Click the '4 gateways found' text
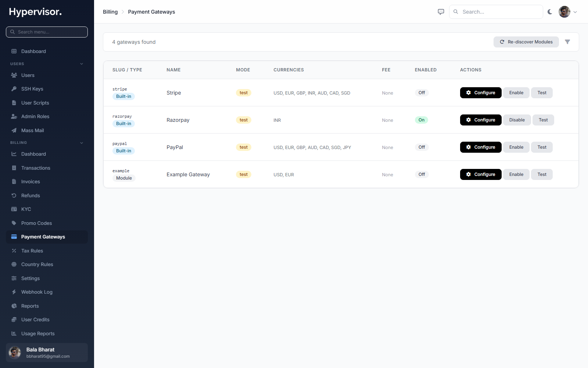The height and width of the screenshot is (368, 588). click(x=134, y=42)
